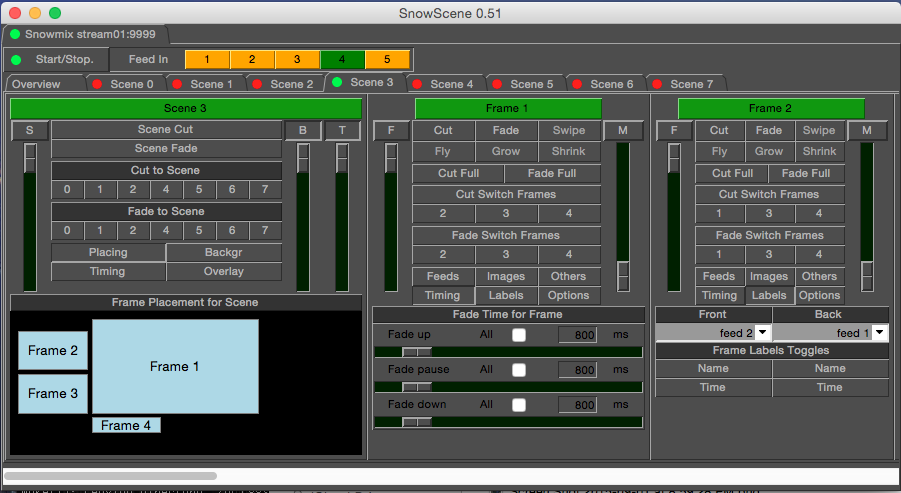This screenshot has height=493, width=901.
Task: Click the Start/Stop. button
Action: pyautogui.click(x=57, y=59)
